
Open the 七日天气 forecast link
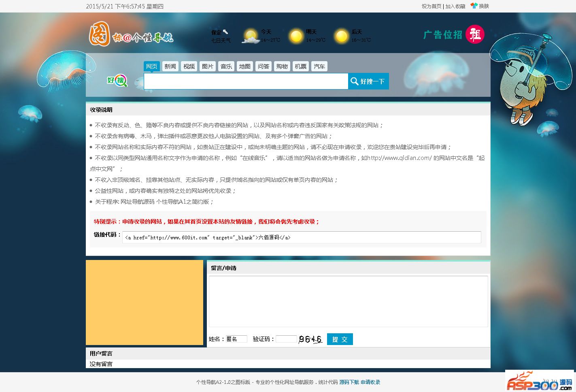point(221,40)
